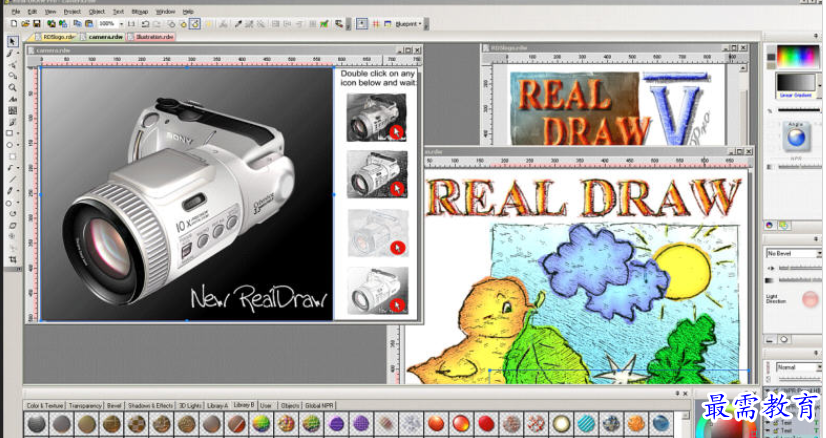Click third faded camera sketch thumbnail

point(377,232)
